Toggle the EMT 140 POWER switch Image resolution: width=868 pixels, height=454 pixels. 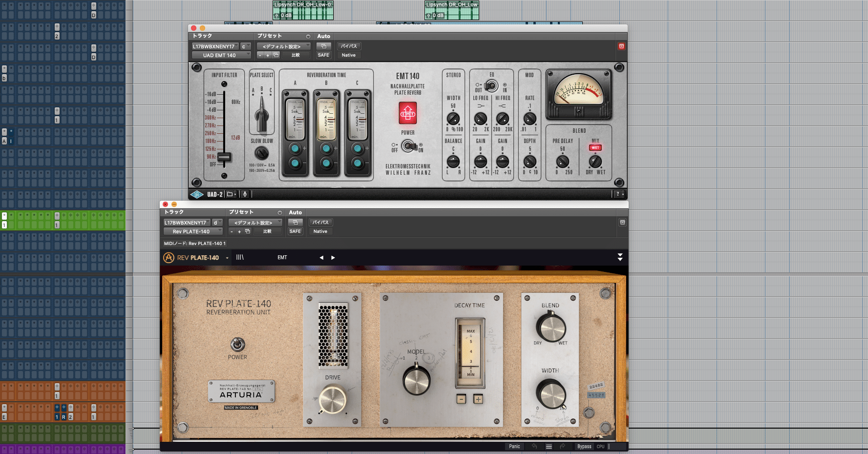(x=409, y=146)
